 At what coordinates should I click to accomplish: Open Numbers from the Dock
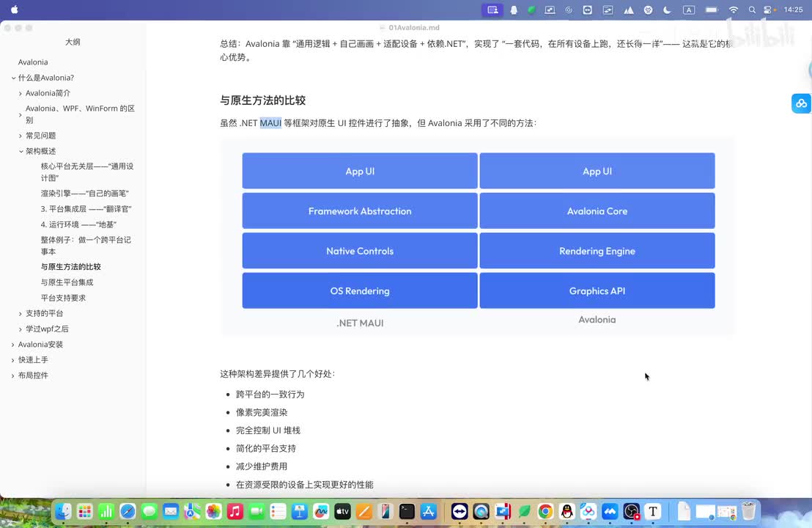[106, 512]
